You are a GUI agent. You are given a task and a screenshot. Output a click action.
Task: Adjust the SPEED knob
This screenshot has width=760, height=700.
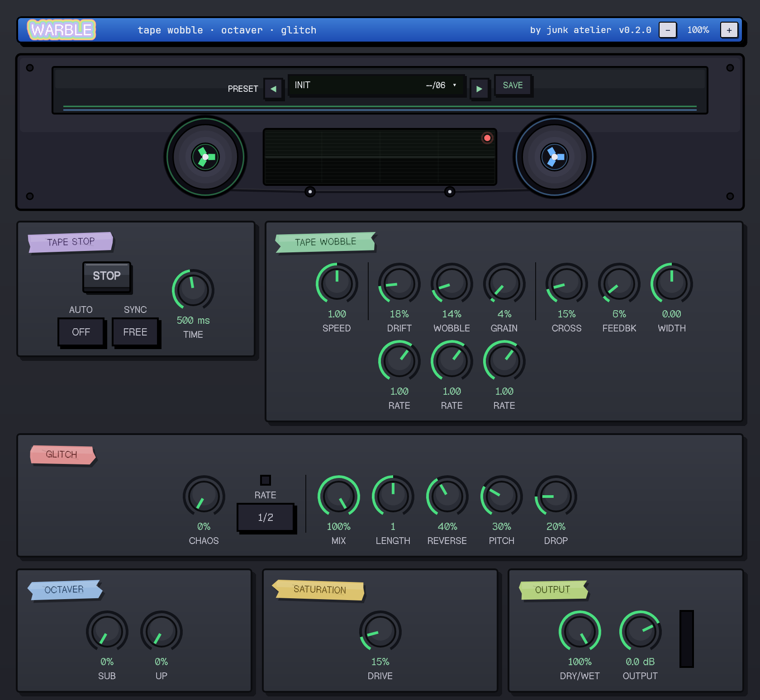pyautogui.click(x=337, y=284)
